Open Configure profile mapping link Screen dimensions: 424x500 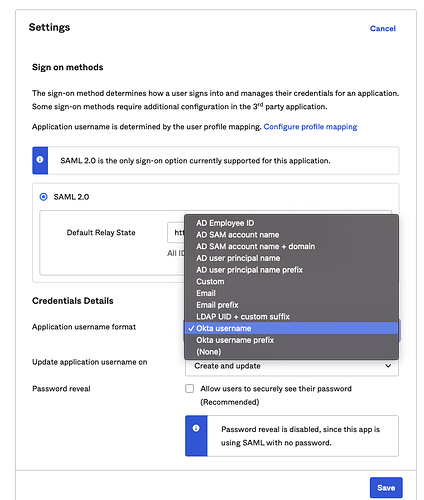pos(310,127)
